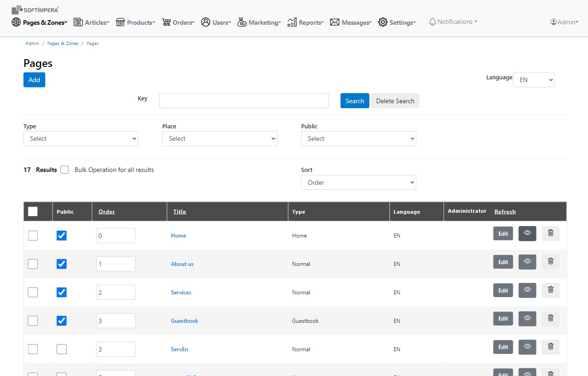Tick the selection checkbox for Home row
This screenshot has height=376, width=588.
(x=33, y=236)
